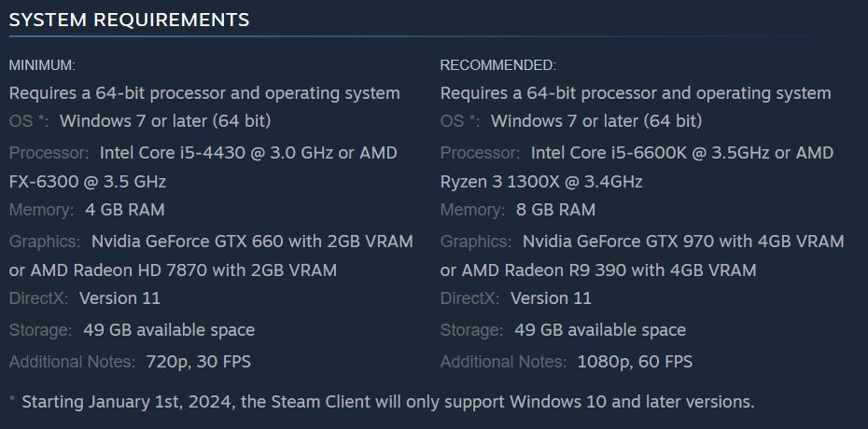This screenshot has height=429, width=868.
Task: Click the minimum OS asterisk label
Action: [x=29, y=121]
